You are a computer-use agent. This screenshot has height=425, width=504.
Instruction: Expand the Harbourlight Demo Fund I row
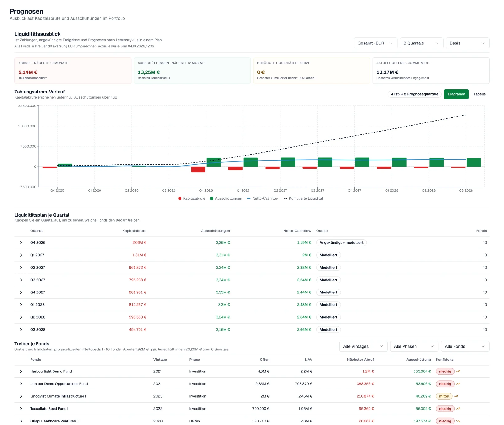click(21, 371)
